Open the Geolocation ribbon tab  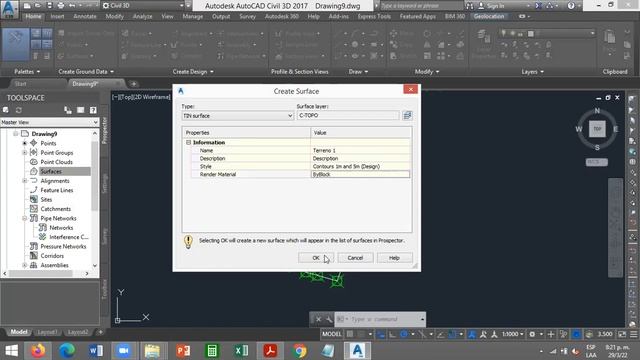click(489, 16)
